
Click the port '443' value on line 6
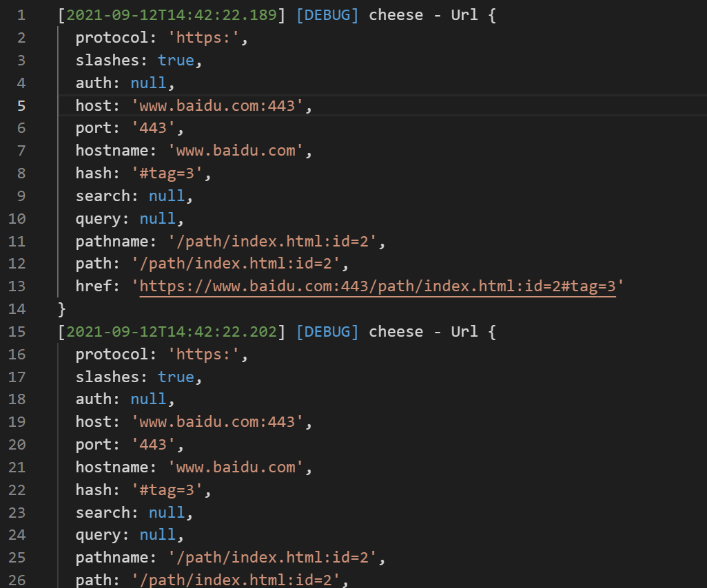coord(153,129)
